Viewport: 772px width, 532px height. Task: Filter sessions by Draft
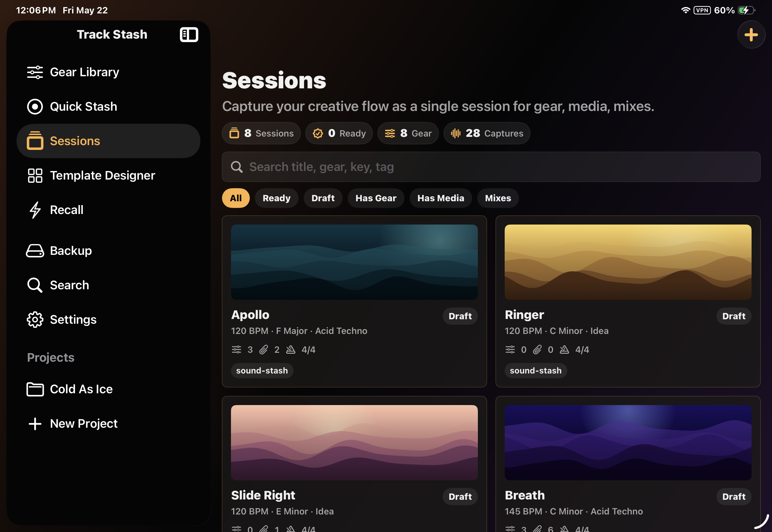[x=323, y=198]
